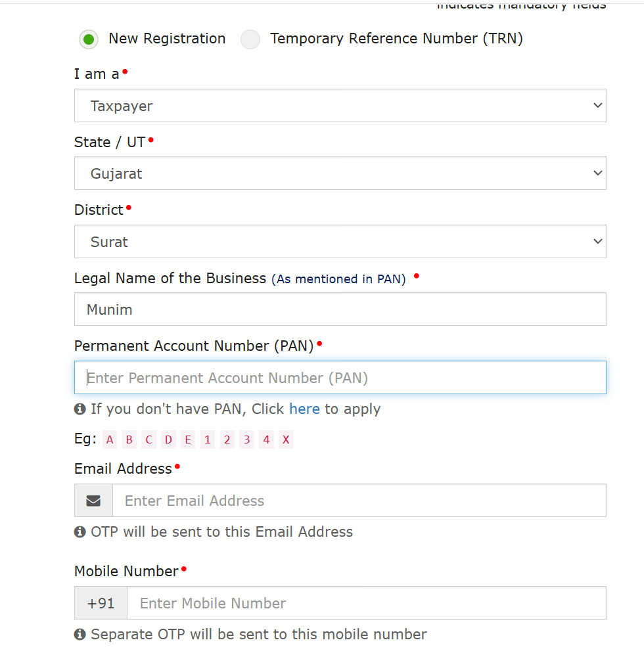
Task: Open the District dropdown showing Surat
Action: pyautogui.click(x=340, y=242)
